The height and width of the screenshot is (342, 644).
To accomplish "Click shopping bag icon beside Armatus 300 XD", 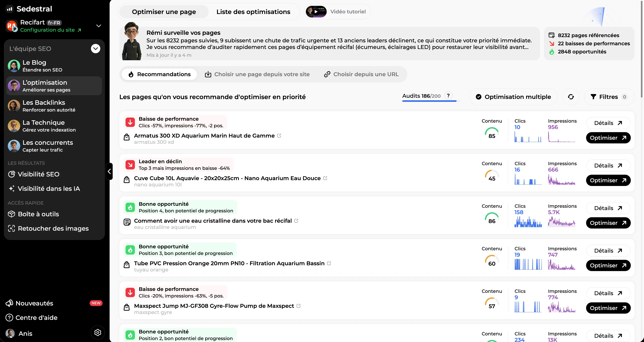I will coord(127,137).
